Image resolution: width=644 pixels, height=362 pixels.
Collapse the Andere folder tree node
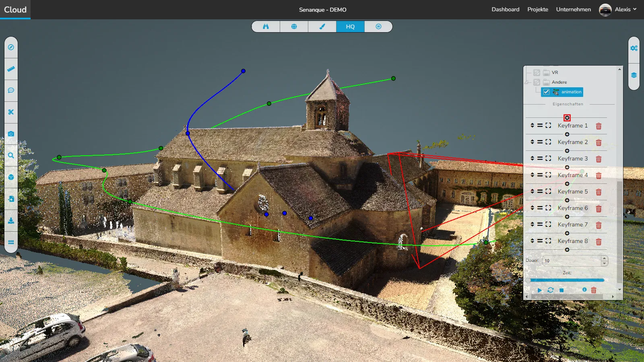point(527,82)
